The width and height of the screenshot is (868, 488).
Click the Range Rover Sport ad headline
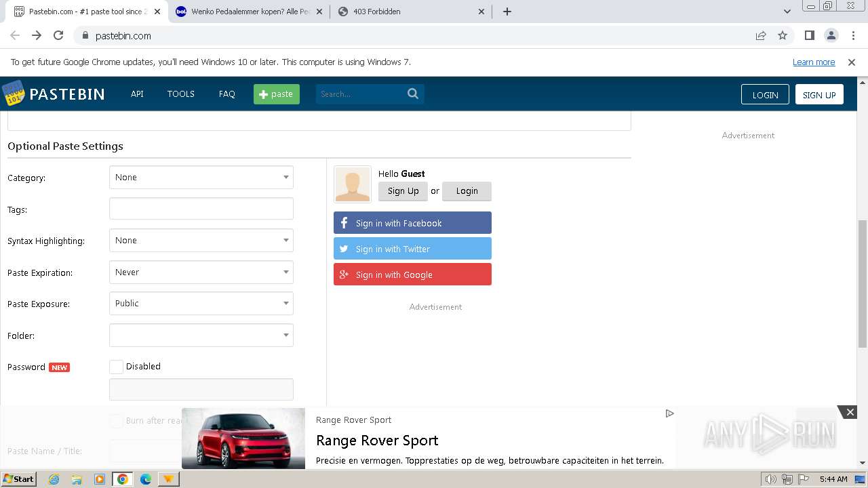click(x=377, y=441)
